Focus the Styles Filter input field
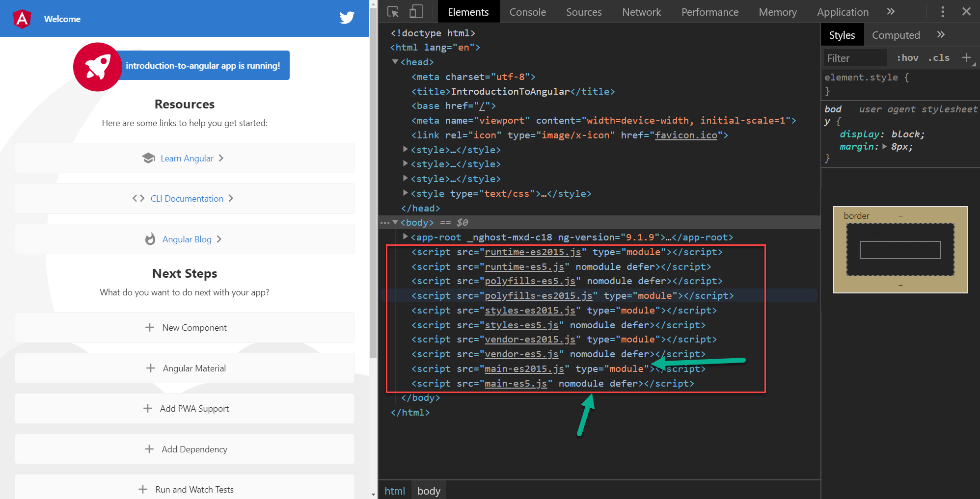The image size is (980, 499). coord(855,58)
